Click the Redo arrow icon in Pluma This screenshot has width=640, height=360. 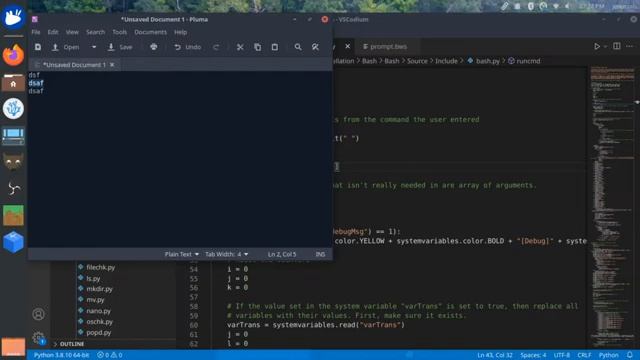[x=216, y=47]
